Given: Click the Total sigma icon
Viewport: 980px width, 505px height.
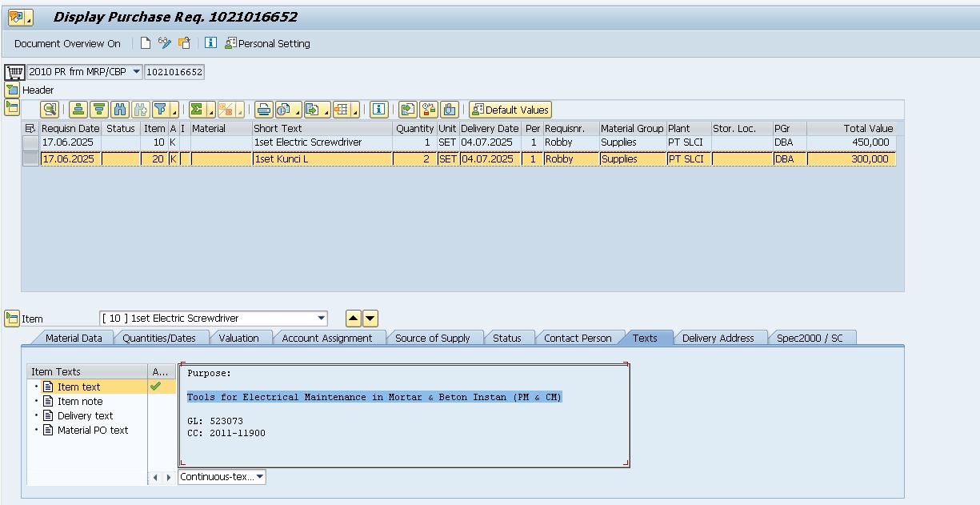Looking at the screenshot, I should pos(197,110).
